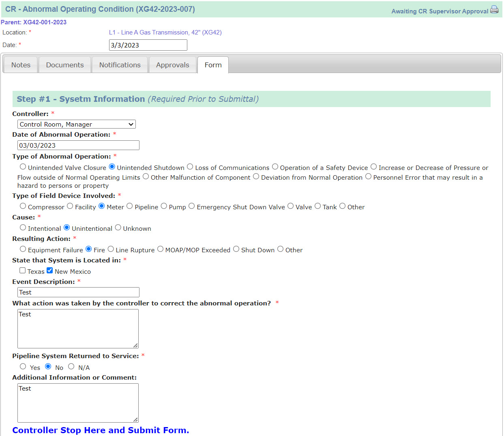The image size is (504, 436).
Task: Open the Controller dropdown
Action: tap(77, 124)
